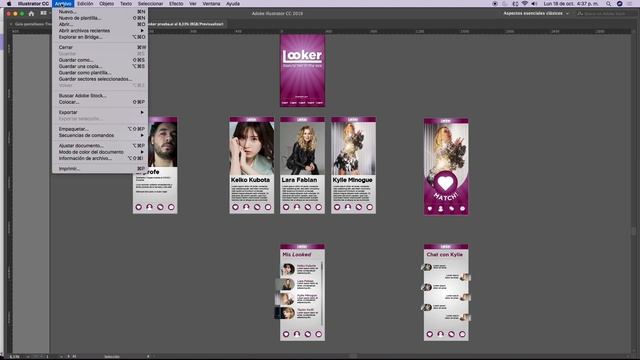
Task: Choose Guardar sectores seleccionados...
Action: coord(100,79)
